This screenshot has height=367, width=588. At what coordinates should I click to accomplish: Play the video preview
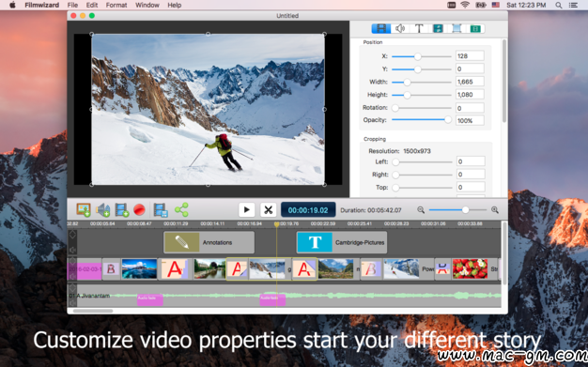click(247, 210)
